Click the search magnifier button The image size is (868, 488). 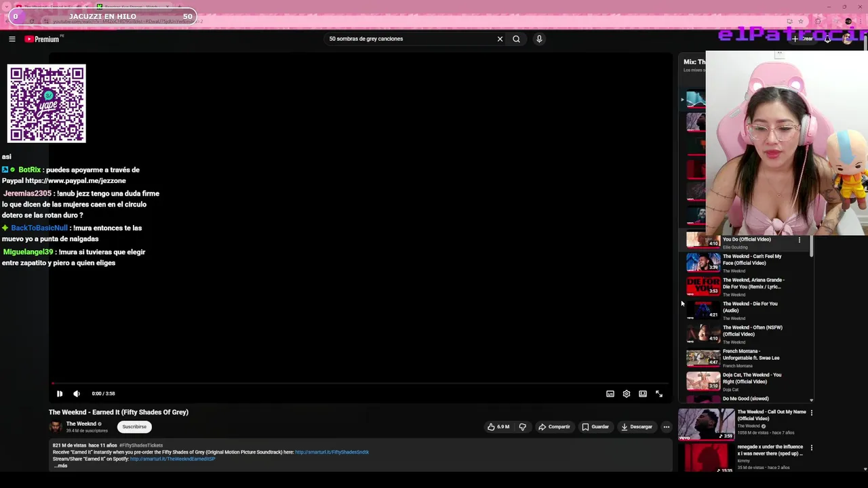[x=516, y=39]
